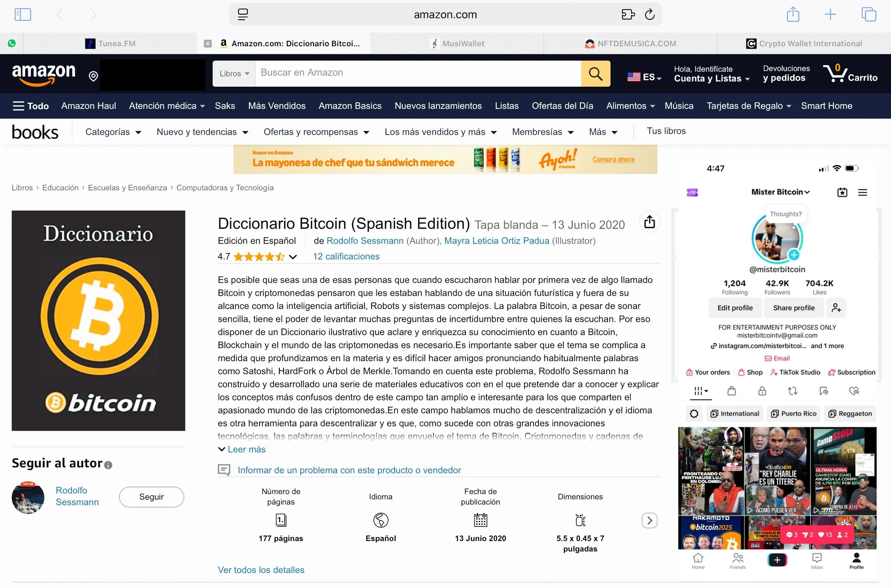Open the Todo hamburger menu
The height and width of the screenshot is (588, 891).
[x=31, y=106]
